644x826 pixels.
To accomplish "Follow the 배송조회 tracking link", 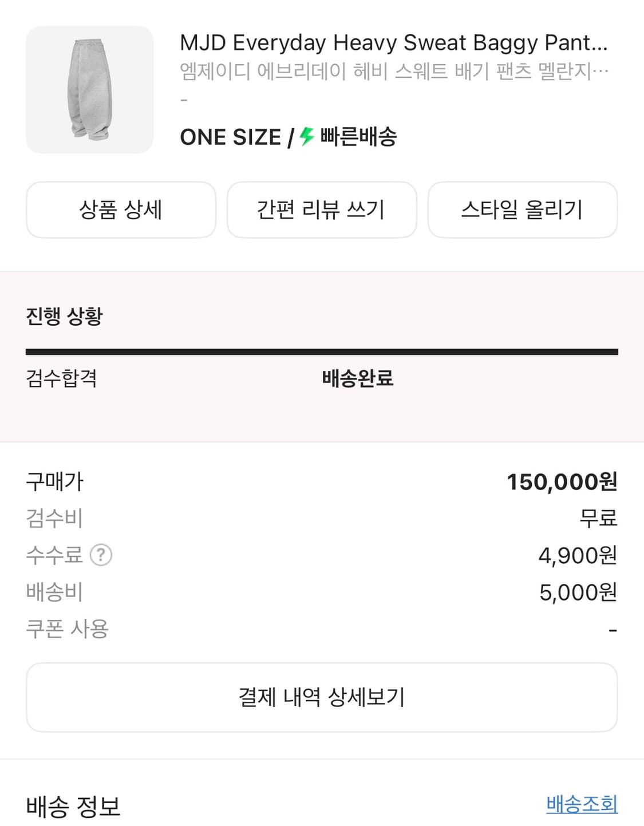I will click(x=582, y=804).
